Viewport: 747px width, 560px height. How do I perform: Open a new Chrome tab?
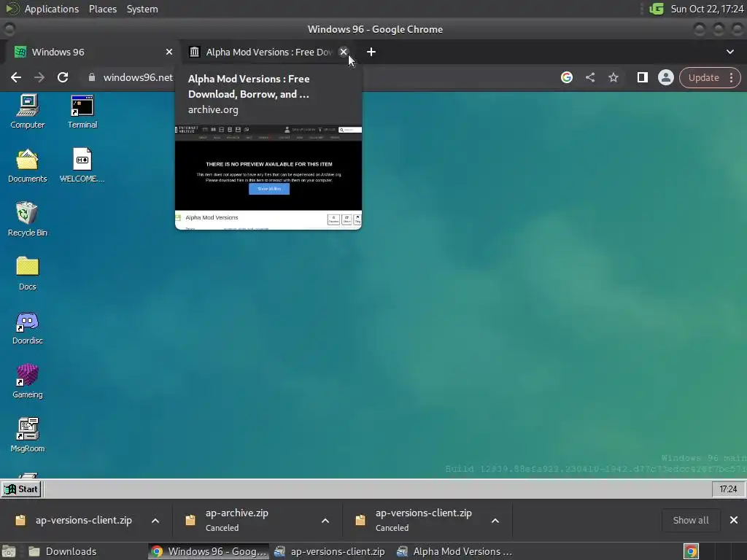click(x=371, y=52)
